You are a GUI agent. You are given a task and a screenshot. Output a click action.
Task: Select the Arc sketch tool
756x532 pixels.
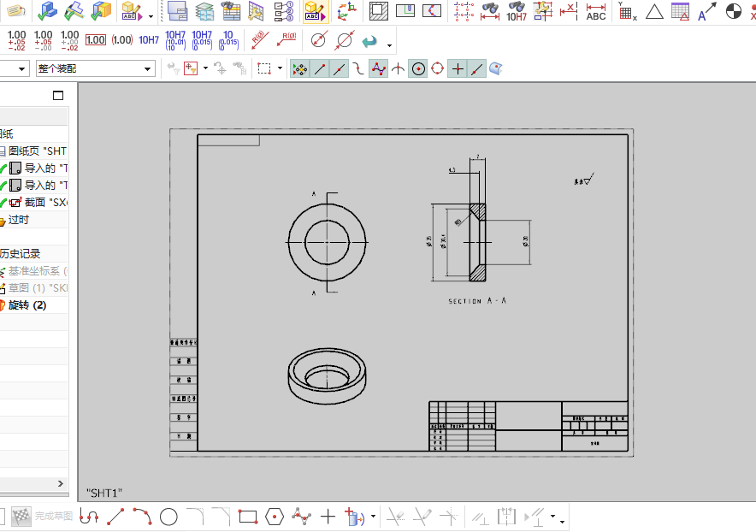[x=142, y=517]
